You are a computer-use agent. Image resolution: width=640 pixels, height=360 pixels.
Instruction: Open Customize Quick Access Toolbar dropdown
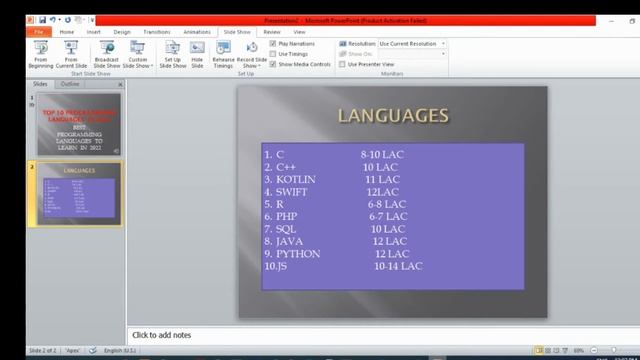[92, 20]
